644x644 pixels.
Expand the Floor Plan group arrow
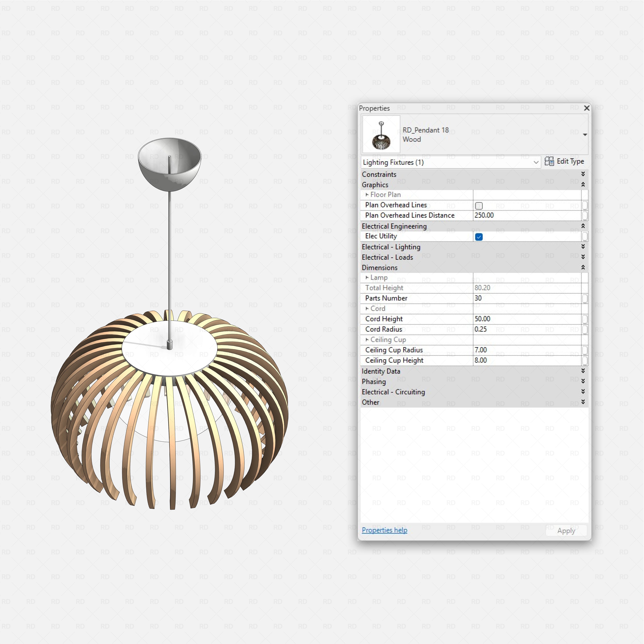coord(367,195)
